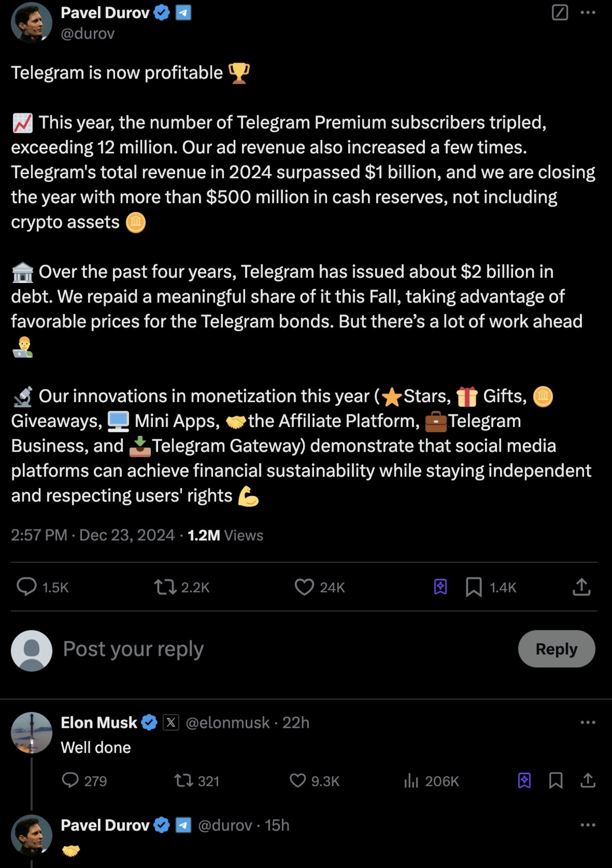This screenshot has height=868, width=612.
Task: Open more options menu on main post
Action: coord(588,12)
